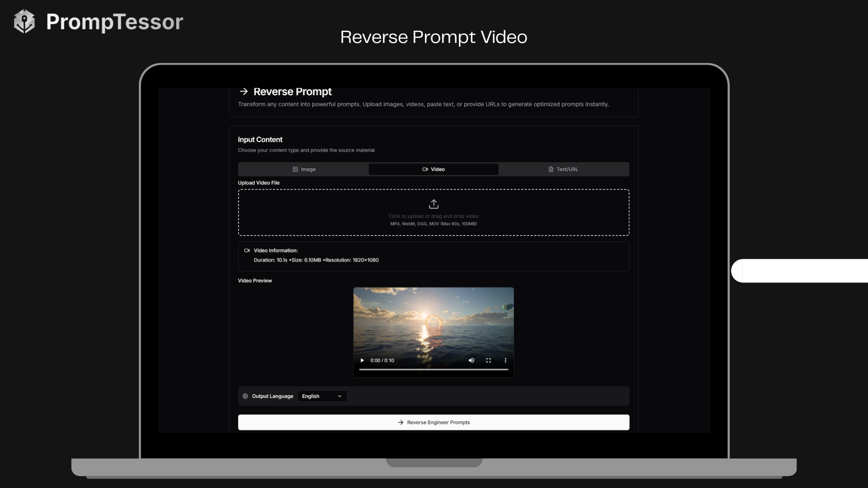Click the video progress seek bar
868x488 pixels.
[433, 369]
